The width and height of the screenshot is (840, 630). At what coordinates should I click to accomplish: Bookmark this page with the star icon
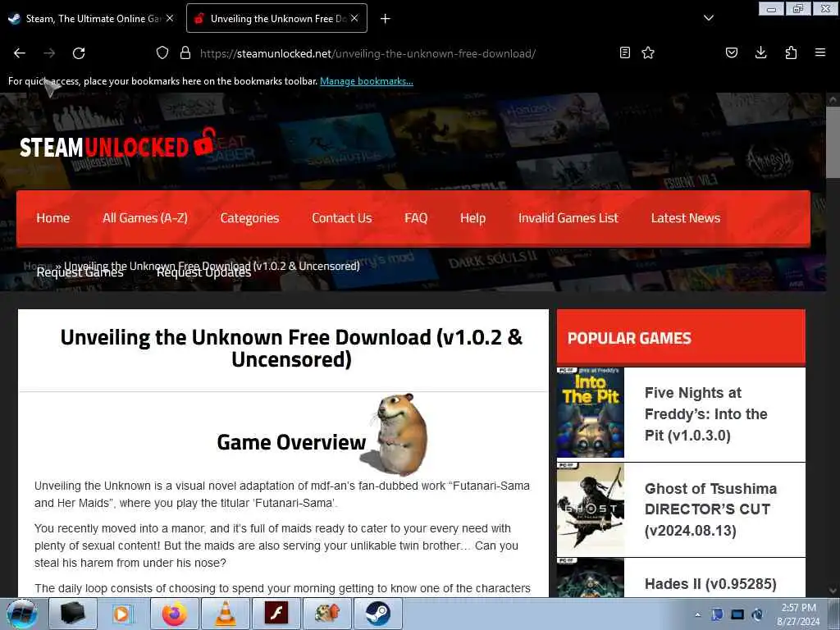(648, 52)
